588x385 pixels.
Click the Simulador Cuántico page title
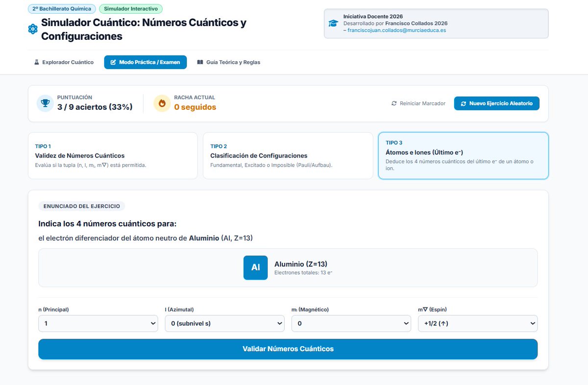click(144, 29)
